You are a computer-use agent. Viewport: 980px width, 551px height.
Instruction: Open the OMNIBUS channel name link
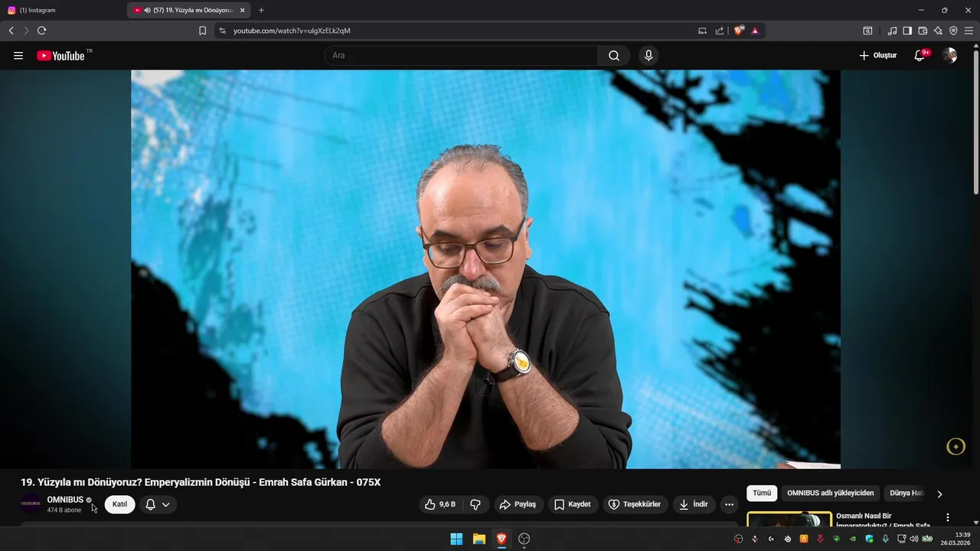(65, 500)
